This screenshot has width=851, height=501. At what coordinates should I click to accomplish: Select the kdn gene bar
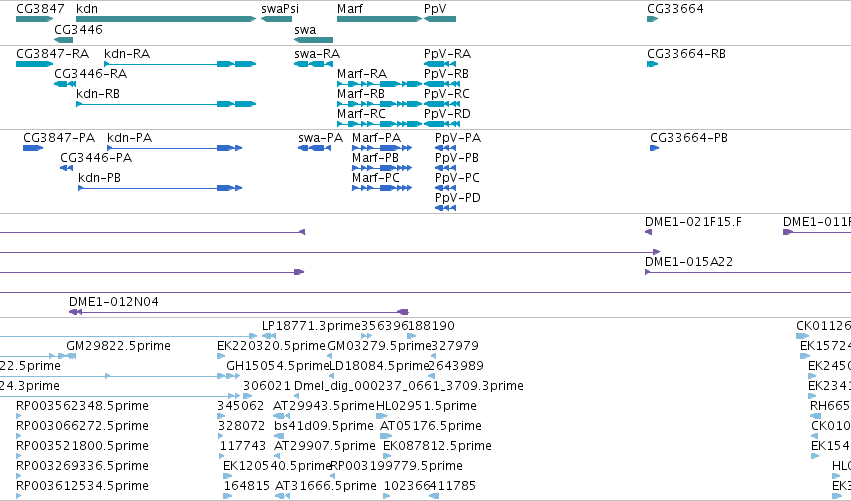(166, 19)
